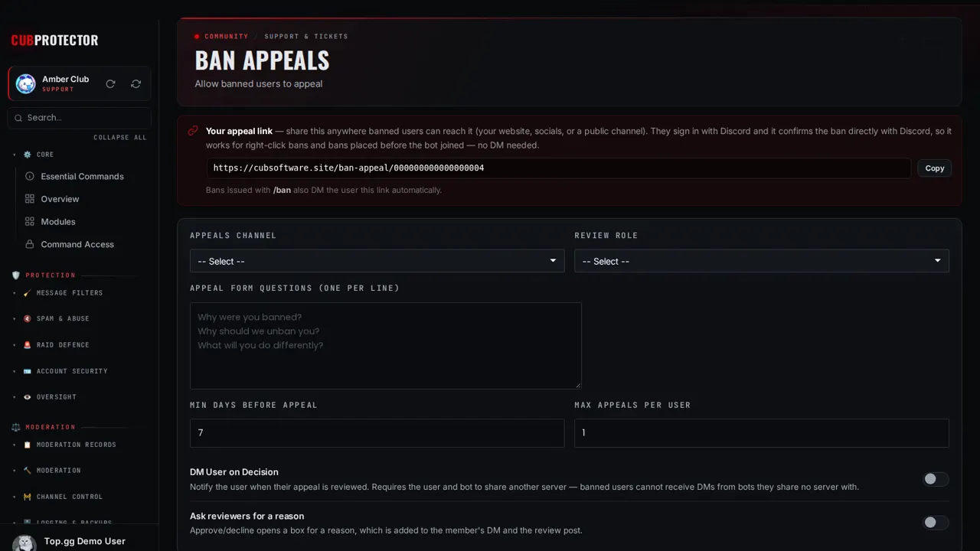Click the Moderation hammer icon
This screenshot has height=551, width=980.
click(28, 471)
